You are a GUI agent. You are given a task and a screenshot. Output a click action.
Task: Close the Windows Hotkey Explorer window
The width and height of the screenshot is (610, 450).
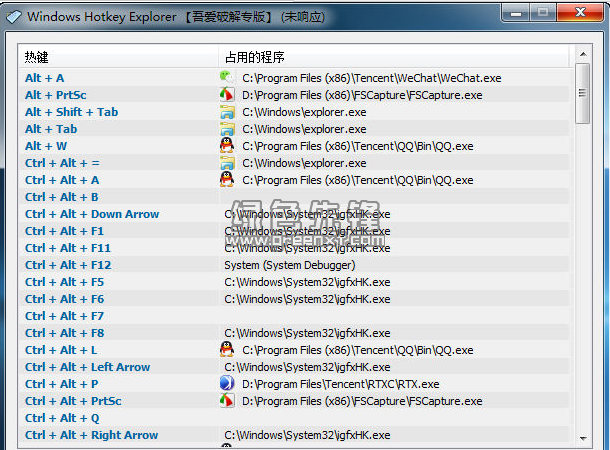point(580,13)
